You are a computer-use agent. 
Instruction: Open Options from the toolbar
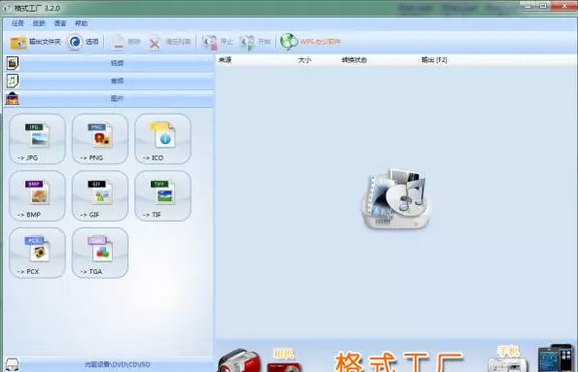point(84,42)
